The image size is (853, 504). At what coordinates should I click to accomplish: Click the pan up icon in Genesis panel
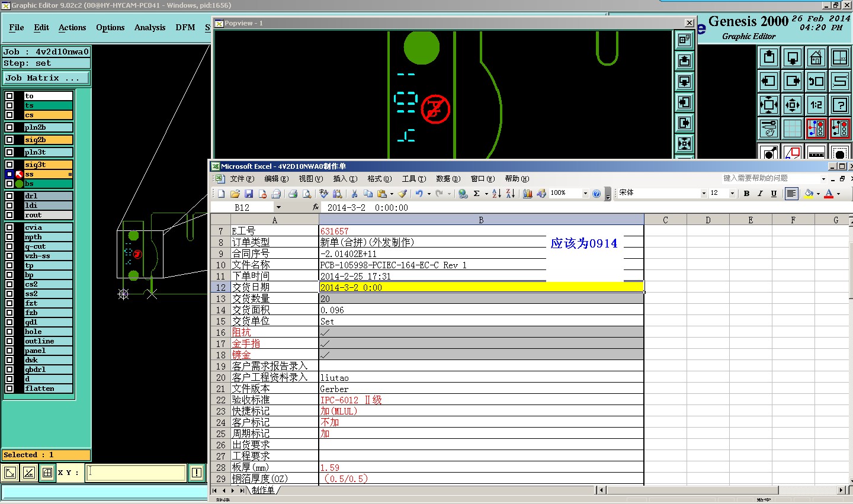click(x=769, y=57)
